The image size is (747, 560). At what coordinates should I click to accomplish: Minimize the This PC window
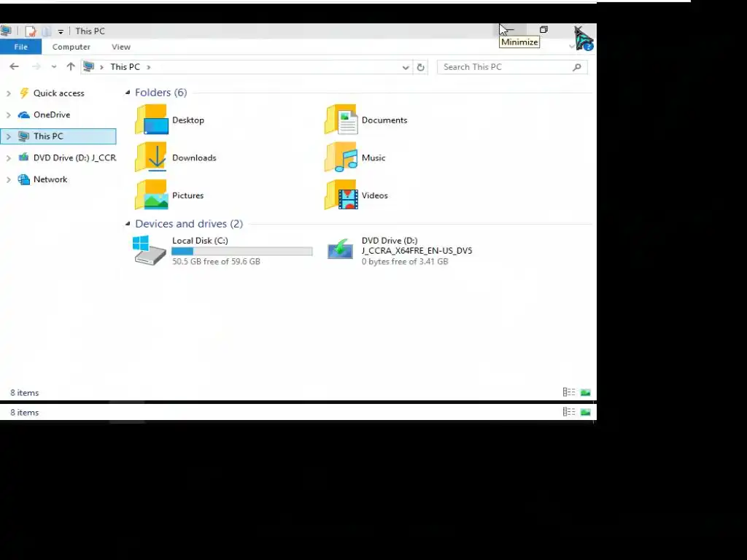[510, 30]
